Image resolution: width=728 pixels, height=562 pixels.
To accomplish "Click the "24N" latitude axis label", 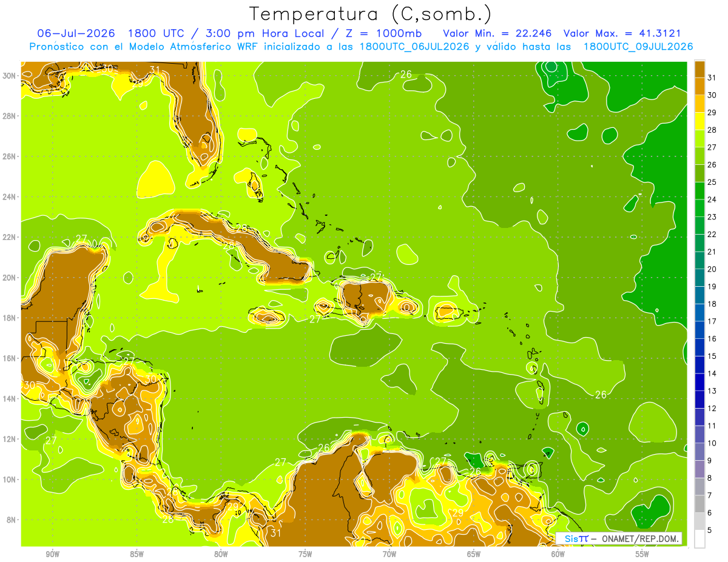I will 10,196.
